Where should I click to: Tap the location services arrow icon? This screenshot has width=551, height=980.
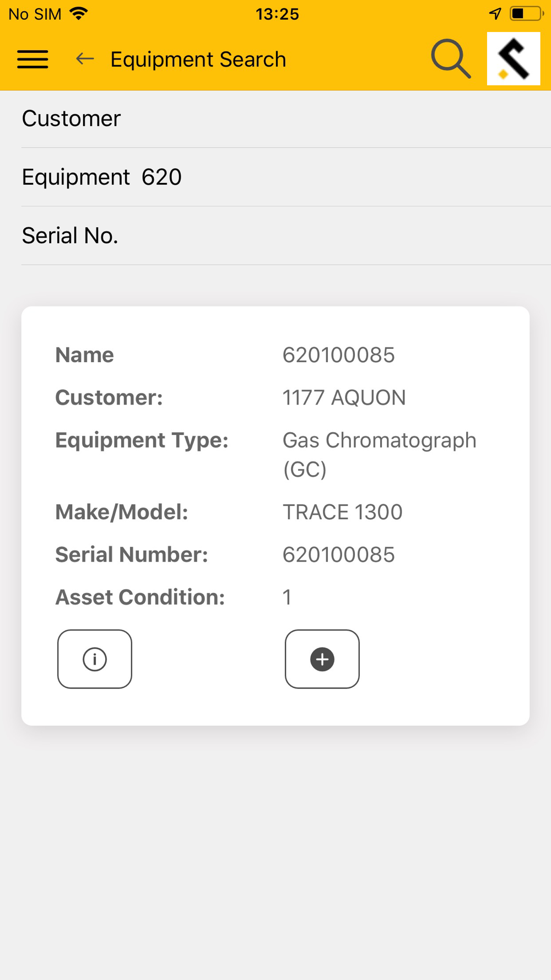pos(495,14)
